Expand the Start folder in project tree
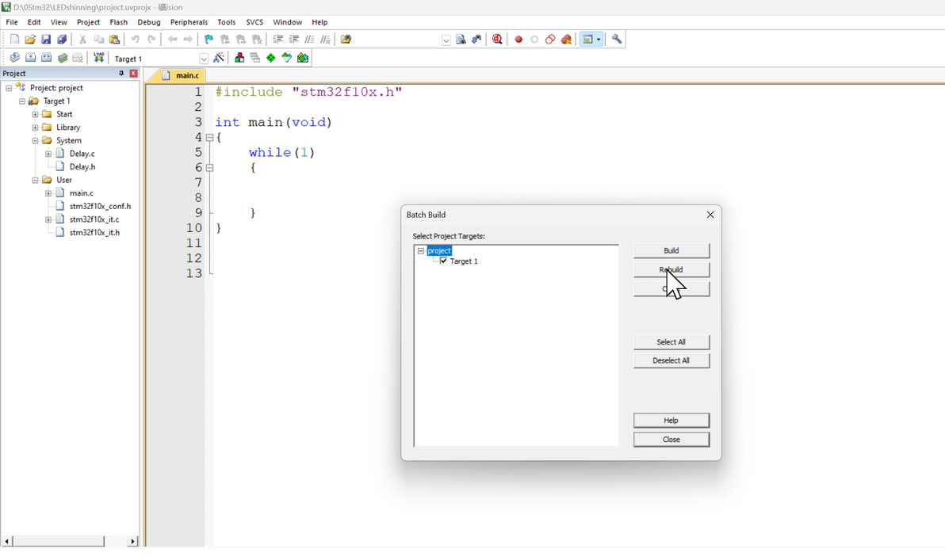945x560 pixels. click(x=35, y=114)
